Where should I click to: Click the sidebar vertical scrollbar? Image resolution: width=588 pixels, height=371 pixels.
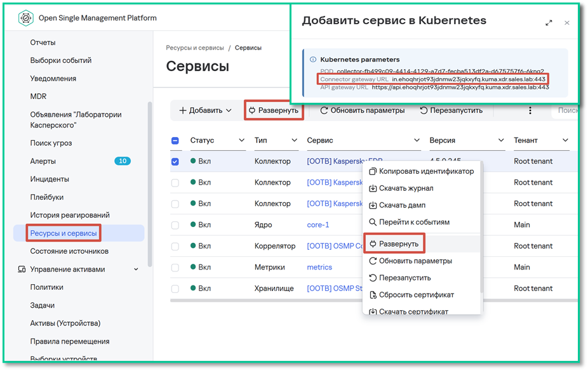150,183
